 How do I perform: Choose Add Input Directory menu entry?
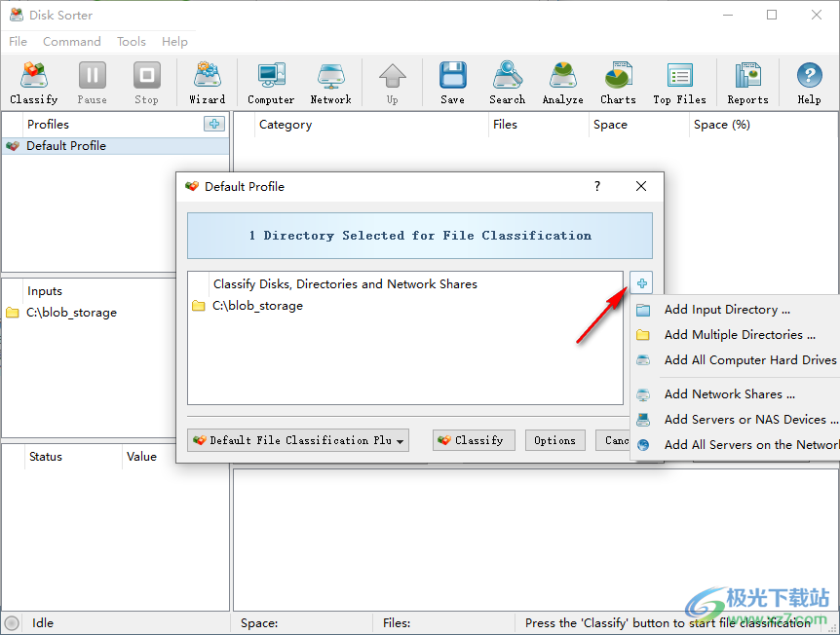735,310
